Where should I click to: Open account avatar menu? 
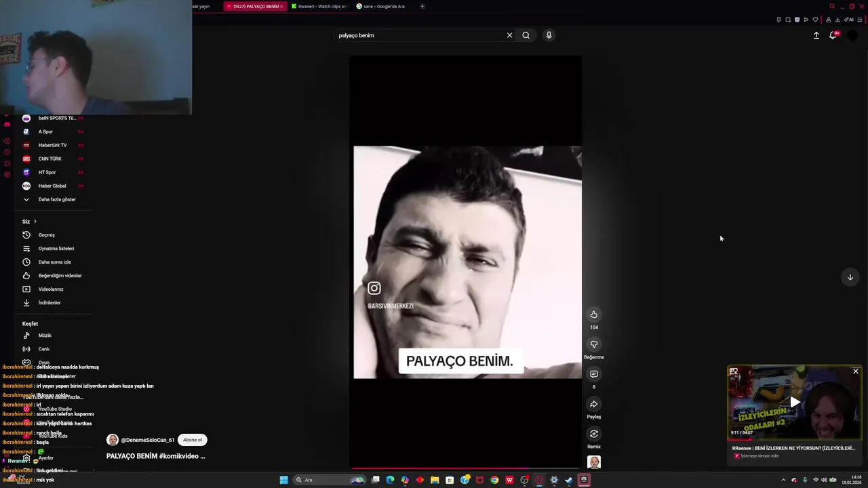tap(852, 35)
